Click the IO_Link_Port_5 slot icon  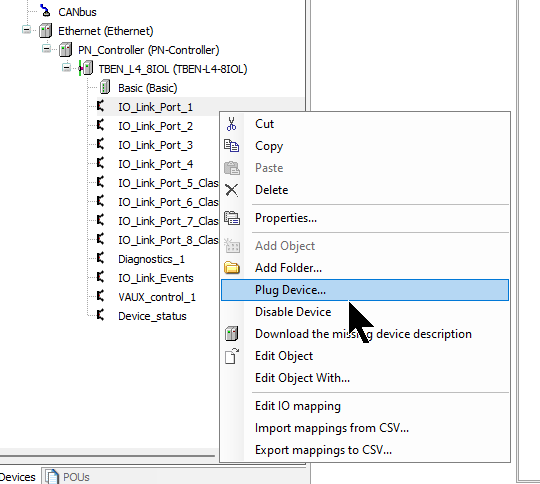point(100,182)
